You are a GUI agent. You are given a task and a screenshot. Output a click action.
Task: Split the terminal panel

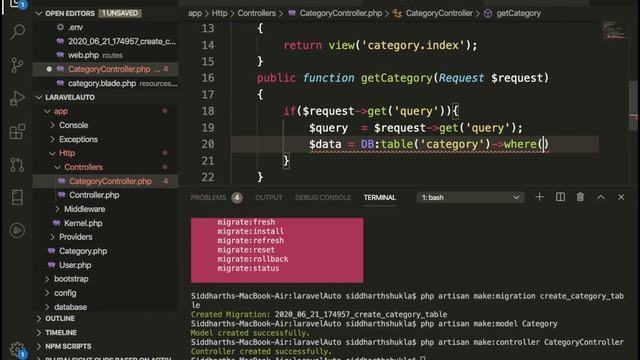560,197
